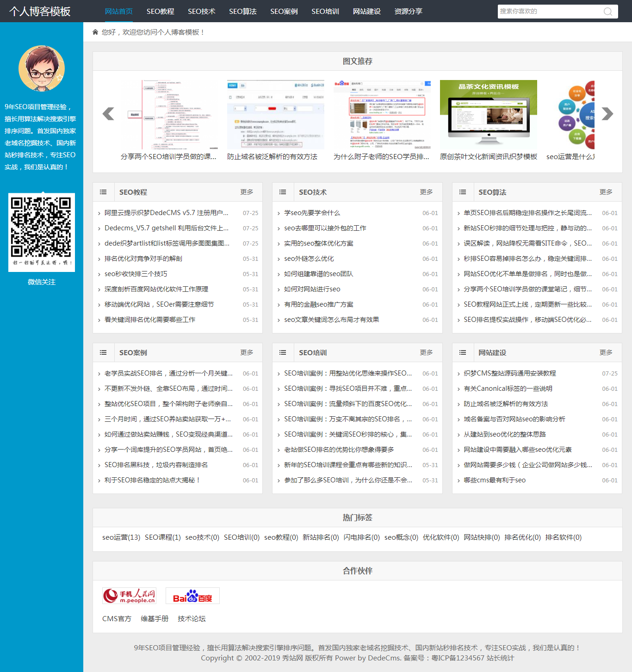Screen dimensions: 632x672
Task: Advance carousel with next arrow
Action: (x=607, y=114)
